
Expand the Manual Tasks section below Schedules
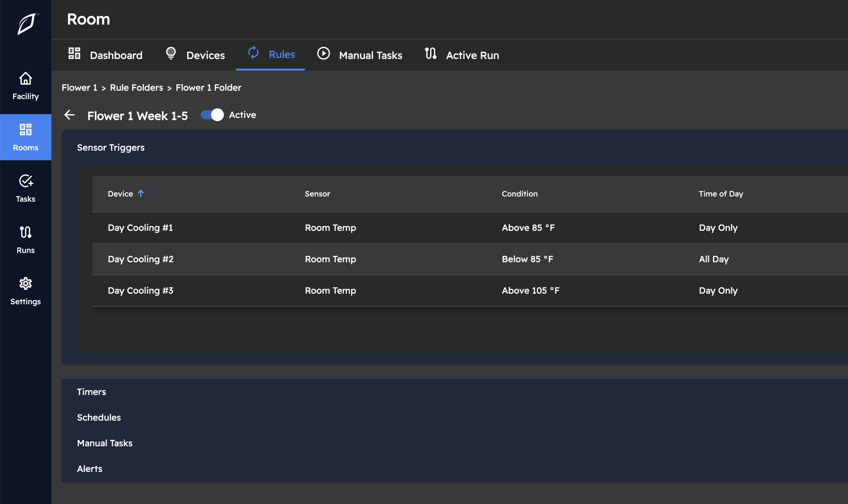[105, 443]
